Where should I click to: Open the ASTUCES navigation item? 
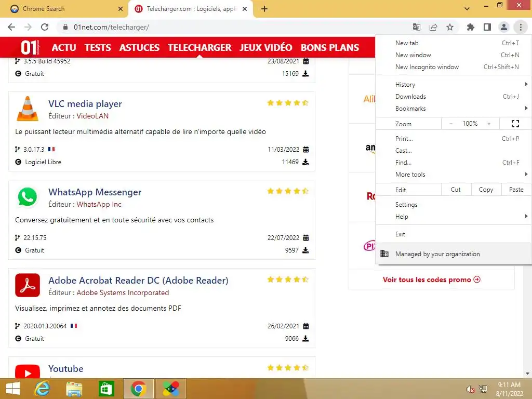139,47
